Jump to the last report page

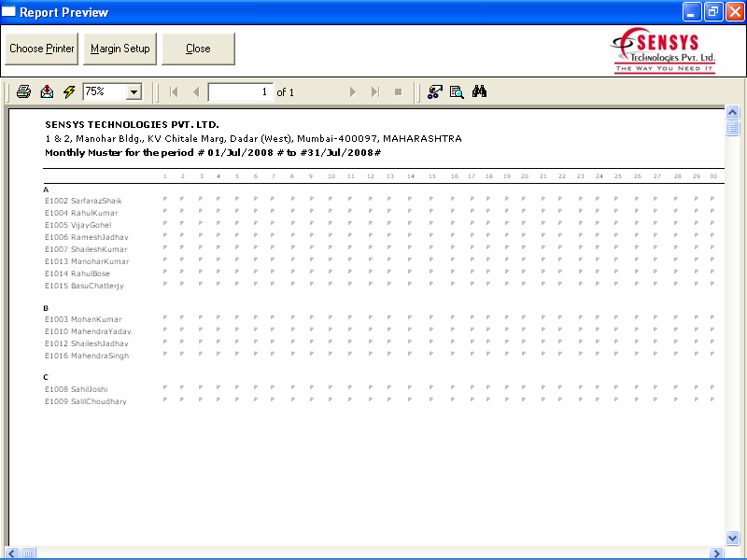point(375,91)
